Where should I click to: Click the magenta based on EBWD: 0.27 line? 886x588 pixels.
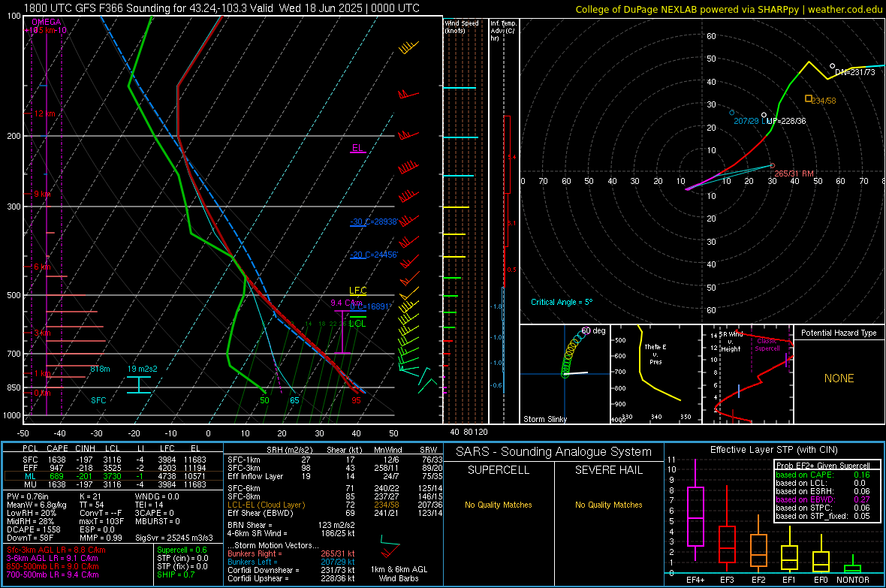tap(823, 499)
